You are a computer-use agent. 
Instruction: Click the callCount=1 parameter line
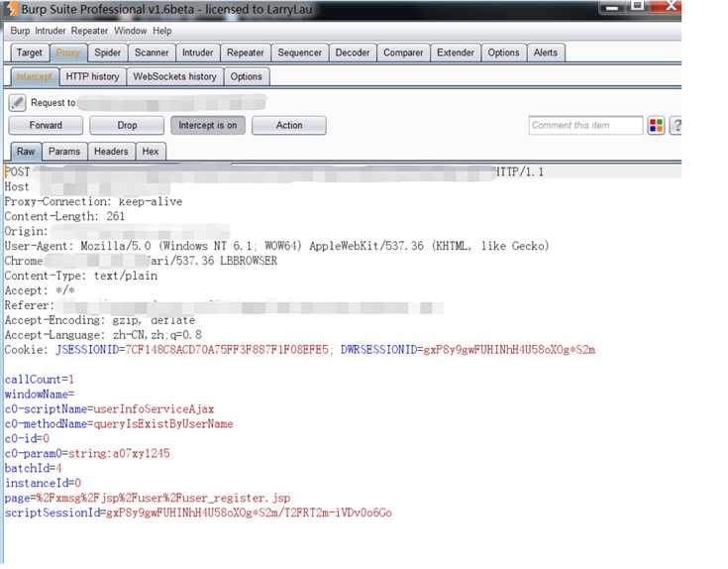point(40,380)
